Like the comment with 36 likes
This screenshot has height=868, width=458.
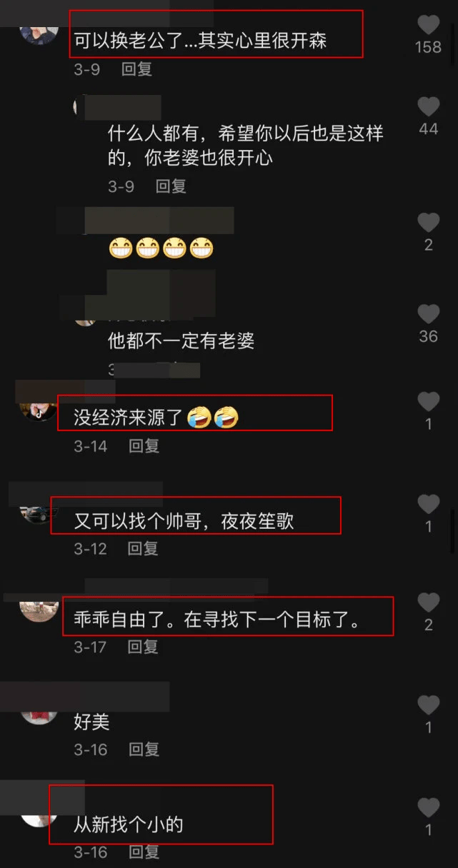pos(429,313)
